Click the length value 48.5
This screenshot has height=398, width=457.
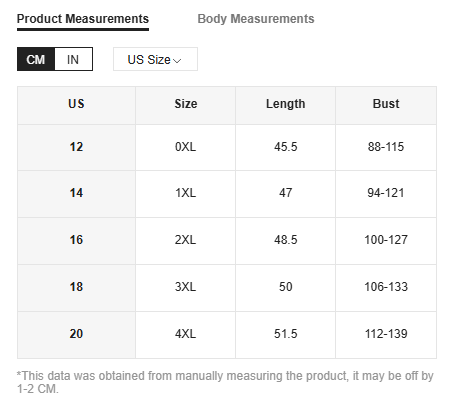coord(286,240)
